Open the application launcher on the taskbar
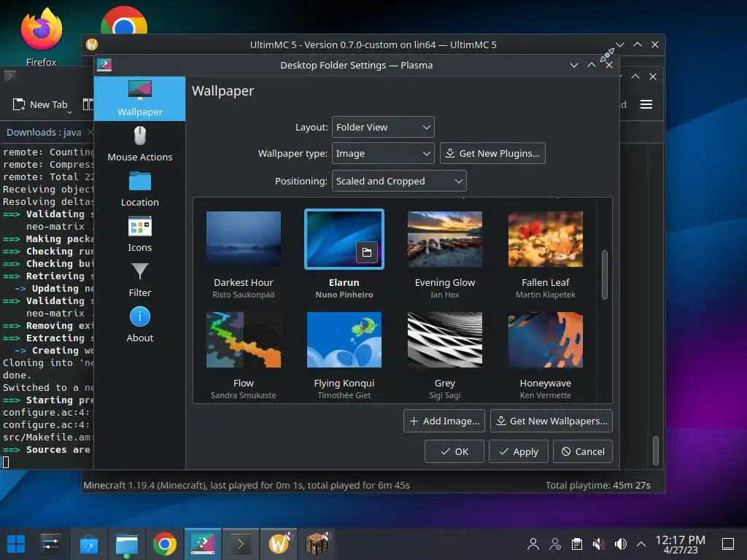 pyautogui.click(x=16, y=544)
